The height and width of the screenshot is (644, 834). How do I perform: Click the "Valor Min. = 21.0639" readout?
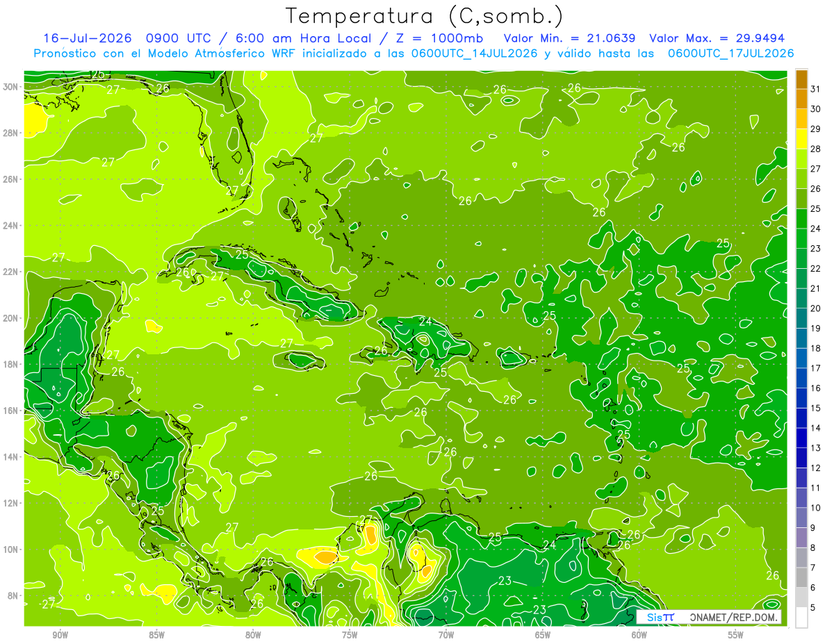(570, 38)
